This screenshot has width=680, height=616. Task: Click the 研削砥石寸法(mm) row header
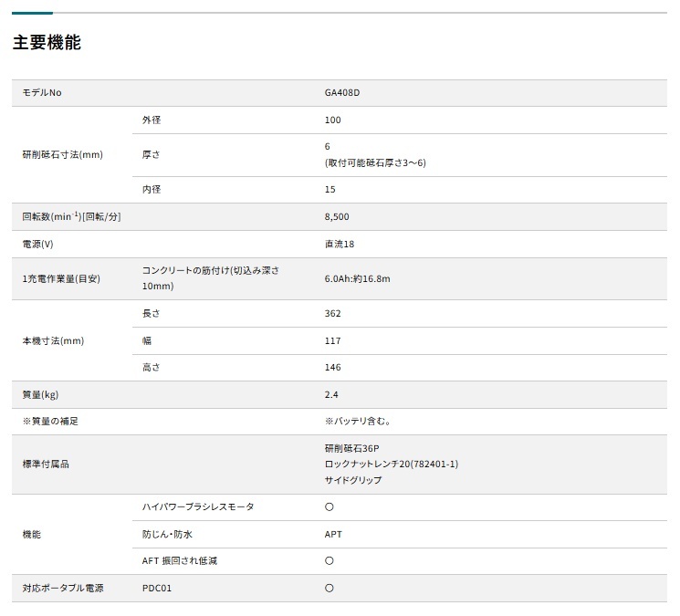[x=62, y=155]
